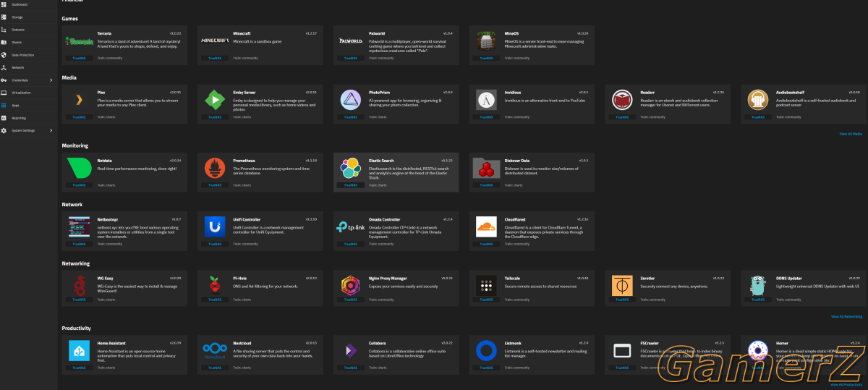Open the FSCrawler app icon
Image resolution: width=868 pixels, height=390 pixels.
tap(623, 351)
